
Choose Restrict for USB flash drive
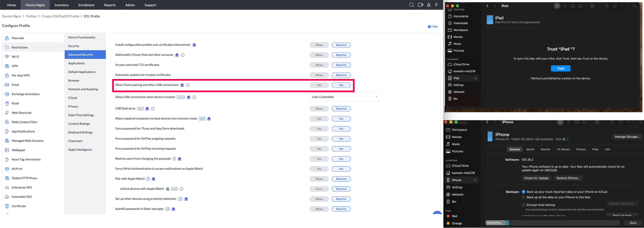(341, 109)
